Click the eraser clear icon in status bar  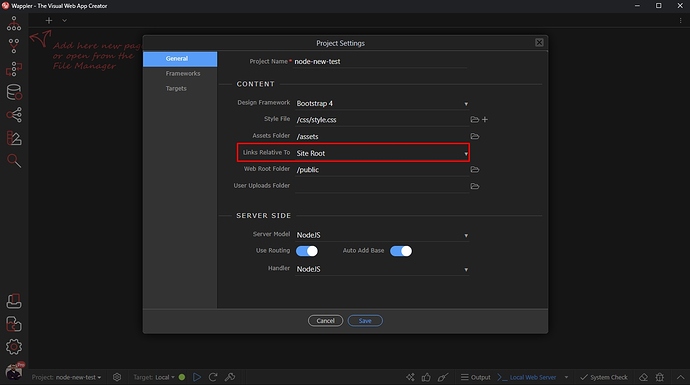643,377
